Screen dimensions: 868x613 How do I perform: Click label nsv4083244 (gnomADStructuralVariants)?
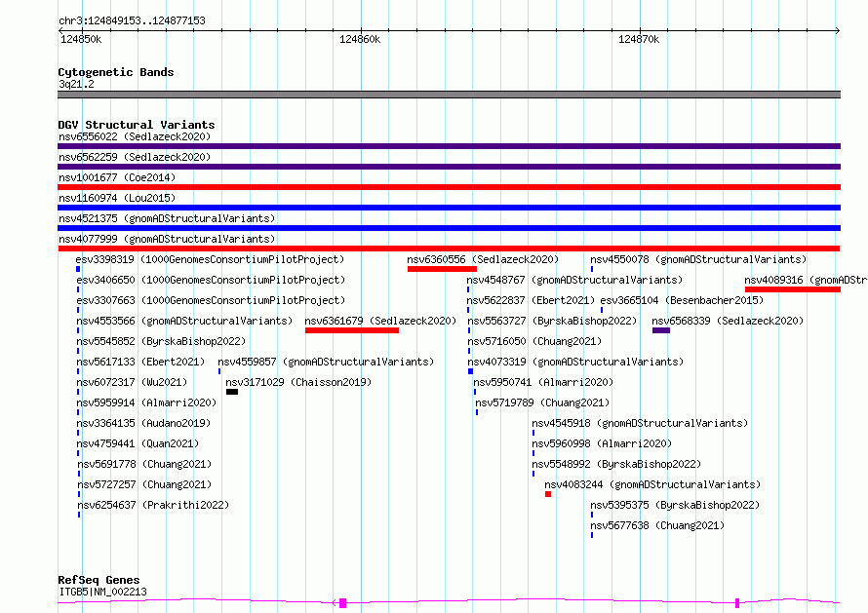pos(652,484)
